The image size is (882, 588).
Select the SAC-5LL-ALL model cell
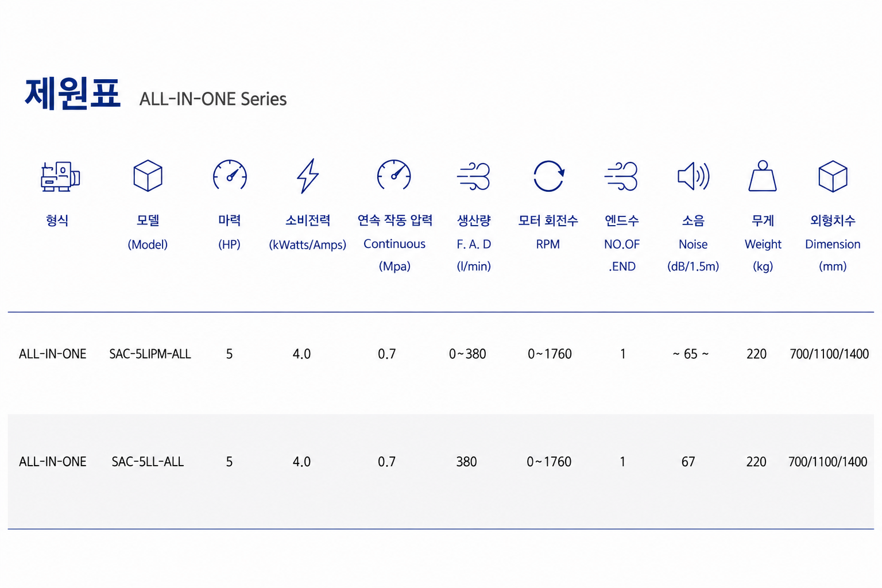click(148, 462)
